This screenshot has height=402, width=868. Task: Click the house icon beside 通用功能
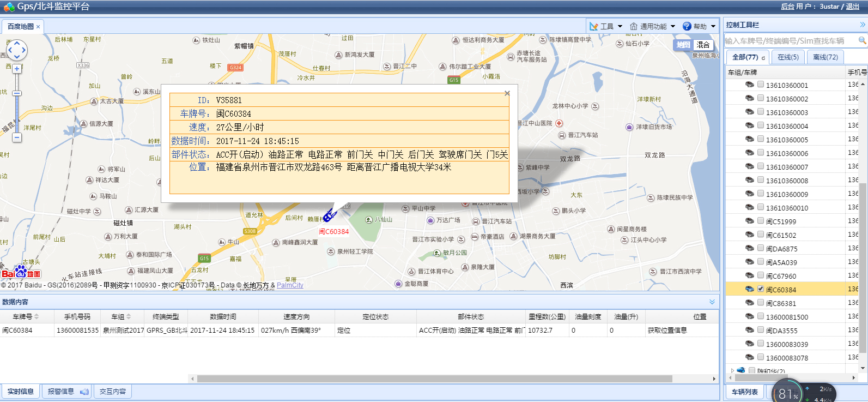tap(634, 26)
